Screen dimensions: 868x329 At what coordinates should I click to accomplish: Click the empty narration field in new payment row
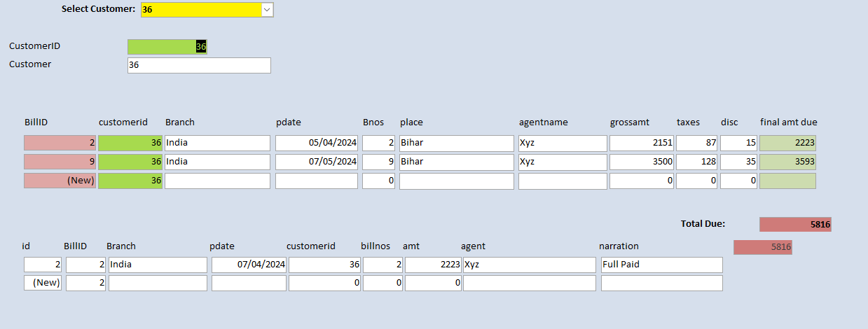coord(661,283)
